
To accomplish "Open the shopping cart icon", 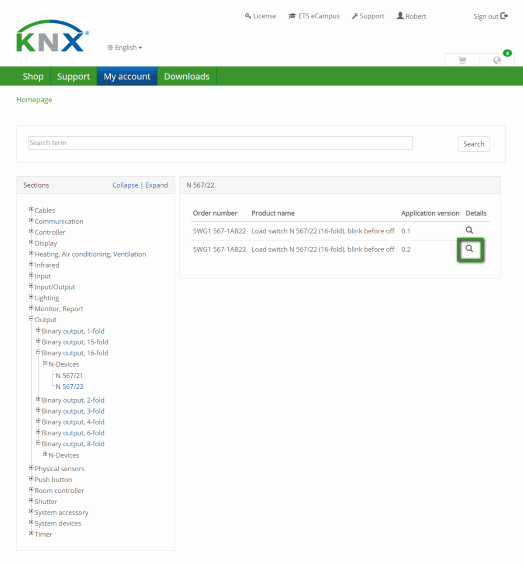I will pyautogui.click(x=462, y=60).
